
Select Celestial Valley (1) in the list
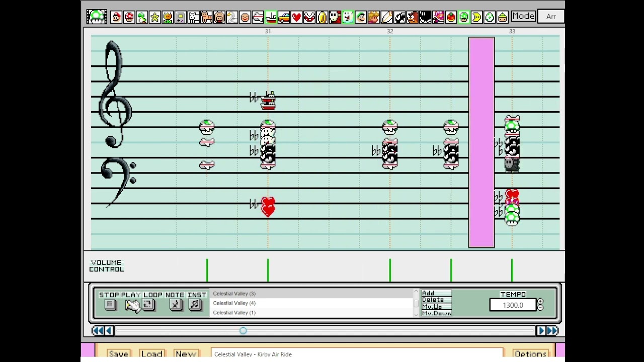pyautogui.click(x=311, y=313)
